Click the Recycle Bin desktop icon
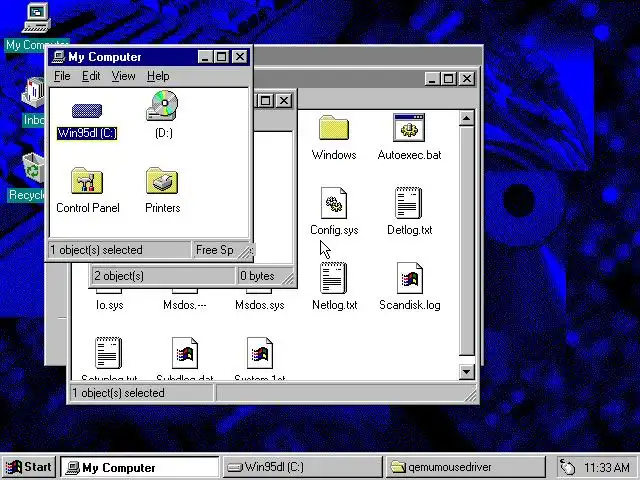Image resolution: width=640 pixels, height=480 pixels. coord(33,168)
